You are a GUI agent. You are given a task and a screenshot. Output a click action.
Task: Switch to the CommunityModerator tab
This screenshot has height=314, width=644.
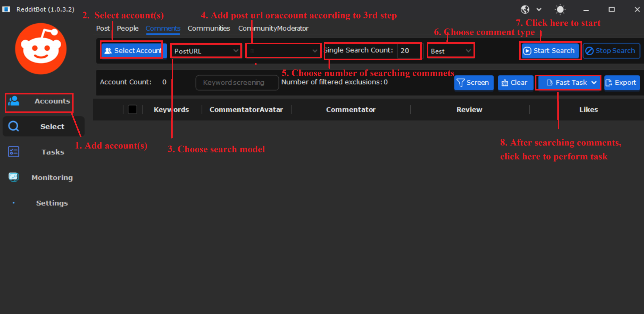[x=273, y=28]
